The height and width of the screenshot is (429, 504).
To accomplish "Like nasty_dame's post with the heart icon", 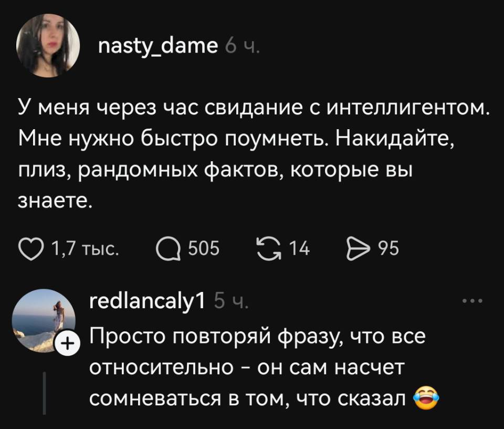I will (x=33, y=249).
